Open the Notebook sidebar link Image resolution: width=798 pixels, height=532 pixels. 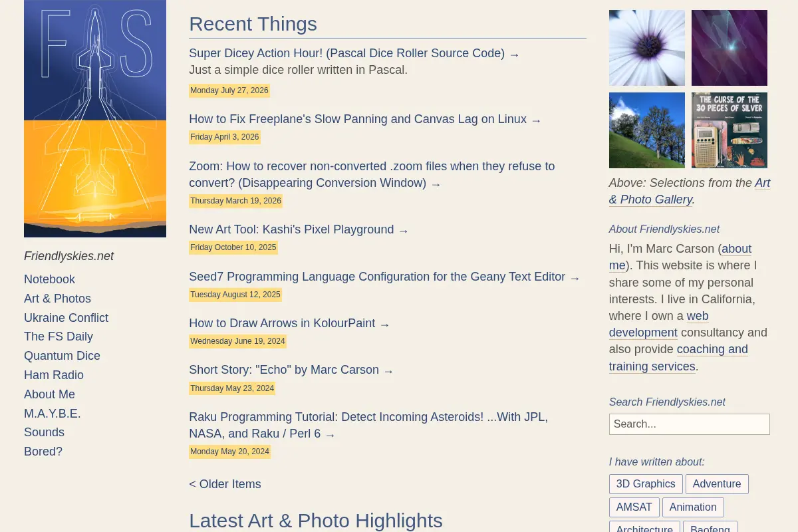click(x=49, y=279)
